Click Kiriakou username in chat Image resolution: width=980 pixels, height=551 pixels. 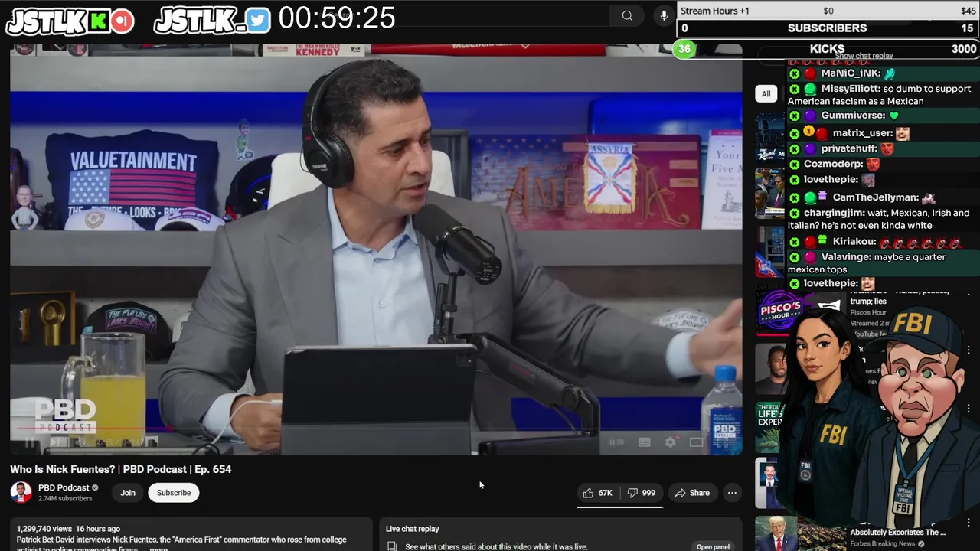tap(854, 242)
